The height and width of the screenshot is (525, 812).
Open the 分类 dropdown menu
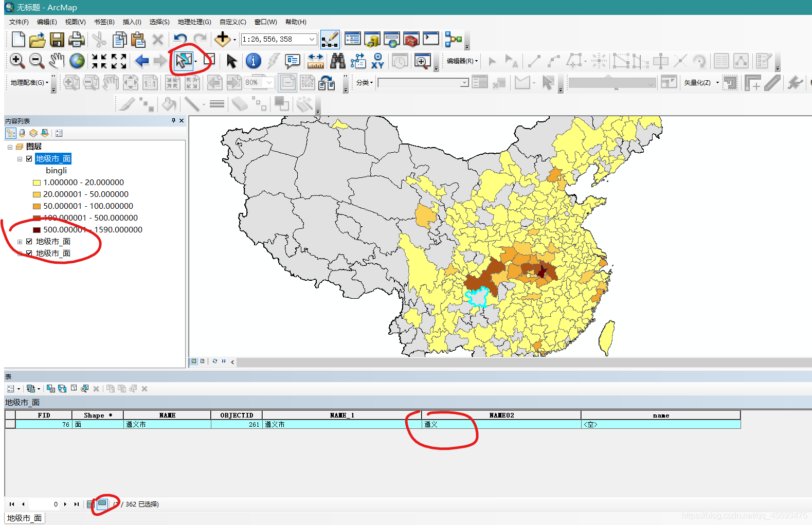tap(364, 83)
